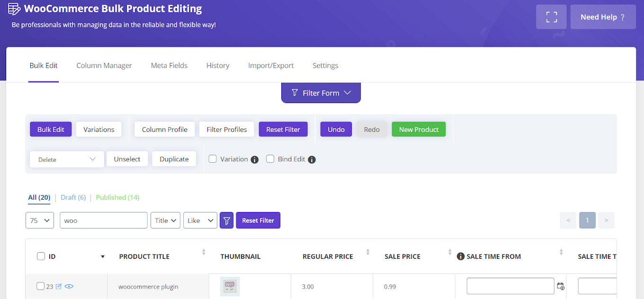Click the search field containing woo

(x=104, y=220)
